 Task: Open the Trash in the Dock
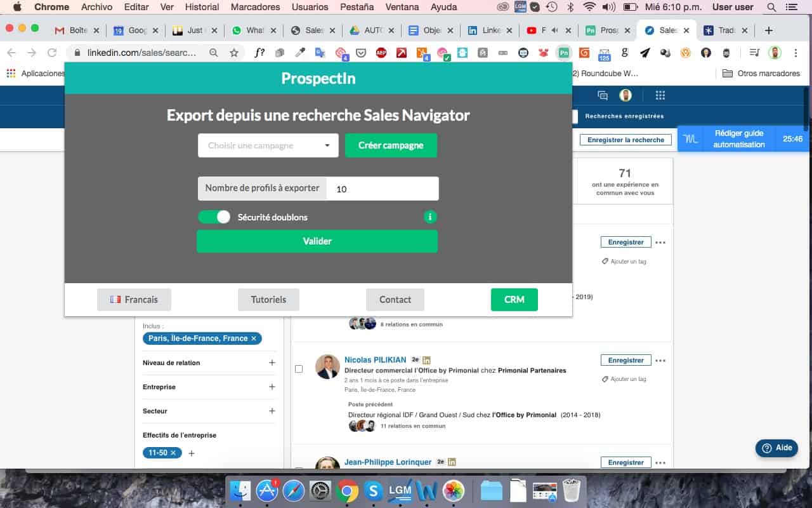click(572, 490)
